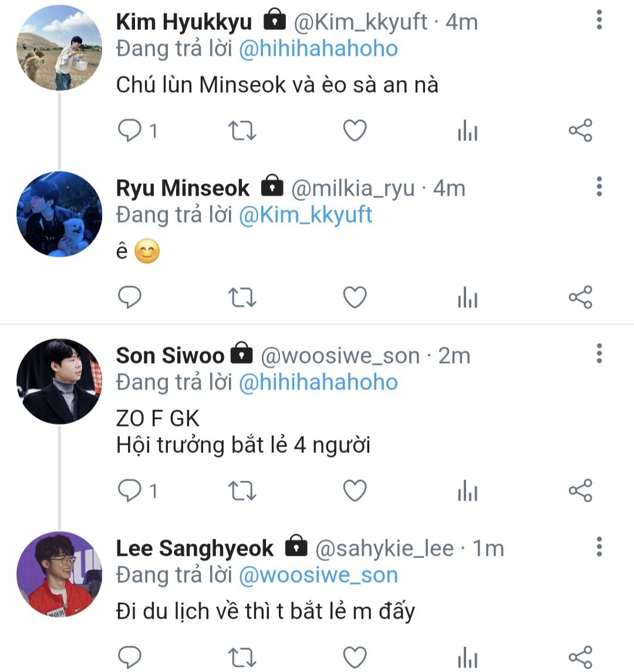Open Son Siwoo's profile name
Viewport: 634px width, 672px height.
(170, 355)
